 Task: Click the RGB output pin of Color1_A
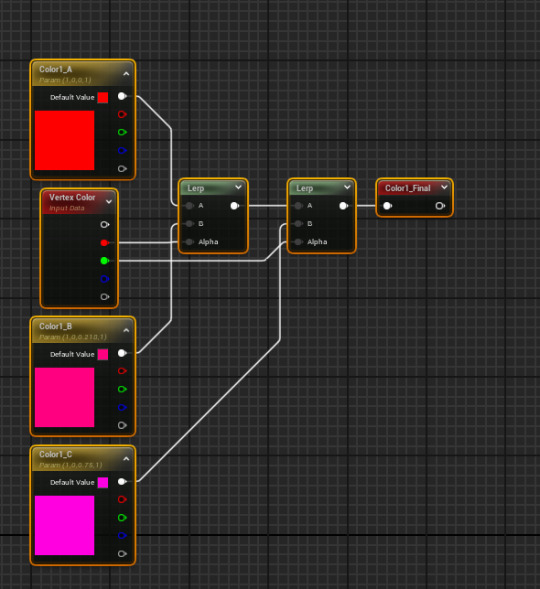(x=122, y=96)
